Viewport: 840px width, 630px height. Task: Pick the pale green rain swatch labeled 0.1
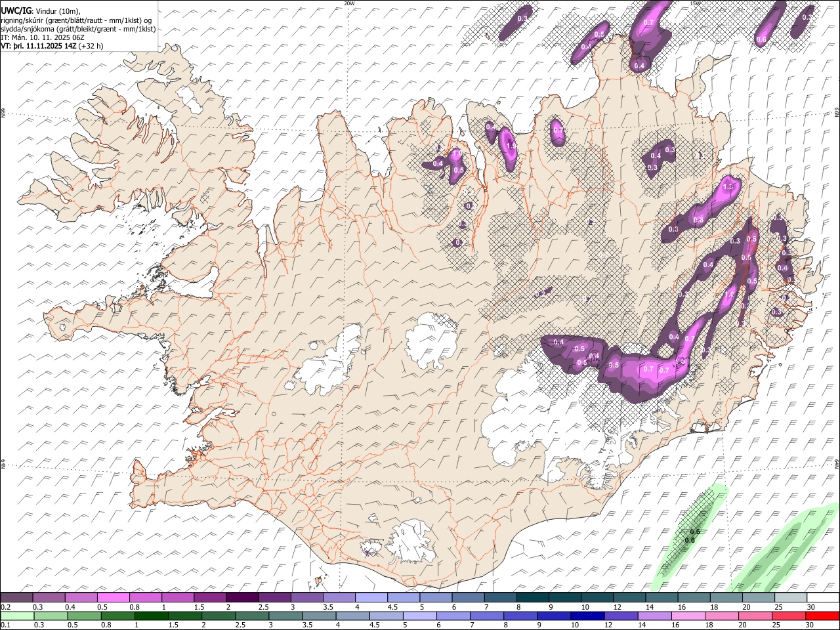pyautogui.click(x=17, y=616)
